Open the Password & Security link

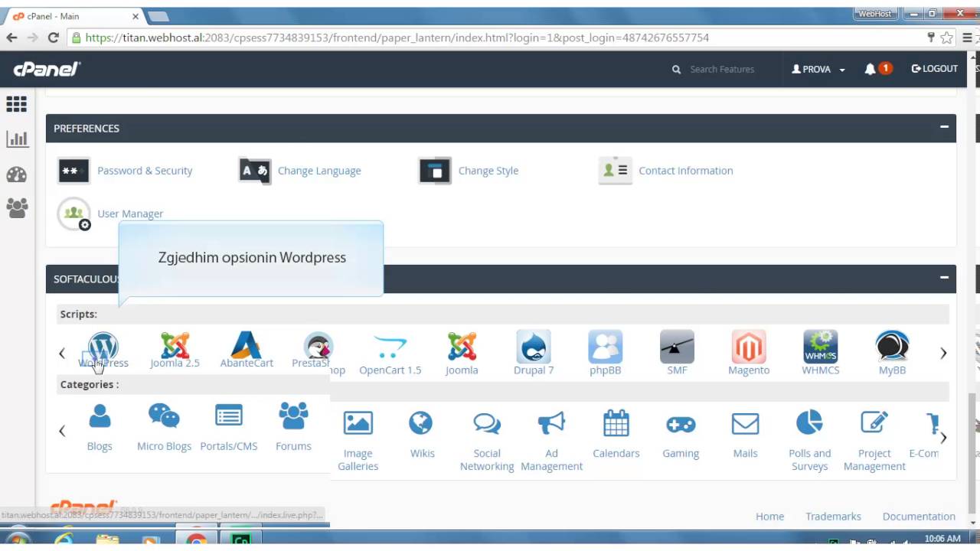145,171
